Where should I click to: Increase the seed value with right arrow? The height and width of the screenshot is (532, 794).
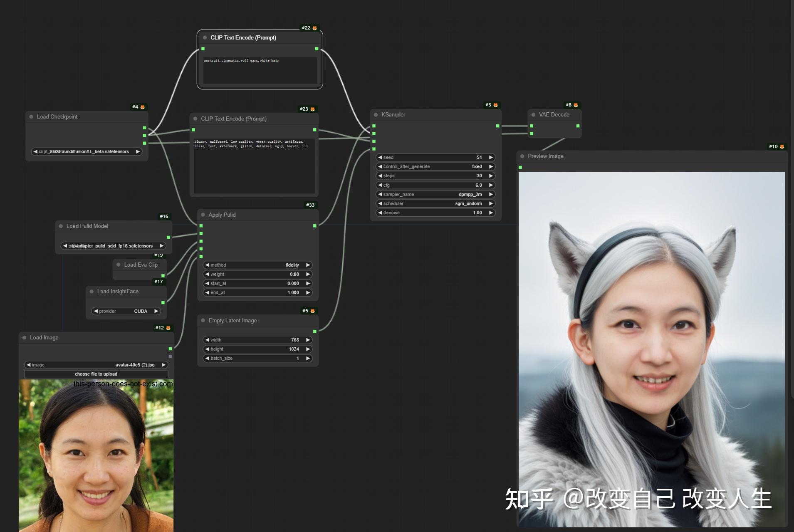tap(491, 157)
